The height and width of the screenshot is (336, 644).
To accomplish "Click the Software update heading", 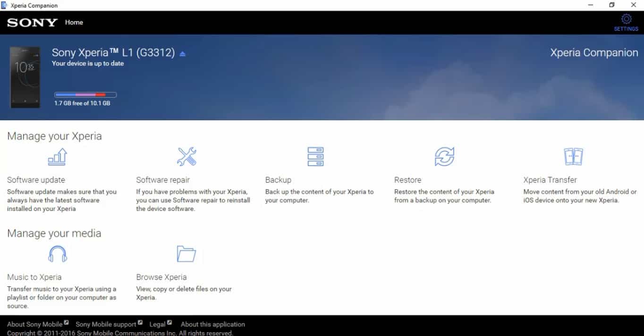I will (36, 180).
